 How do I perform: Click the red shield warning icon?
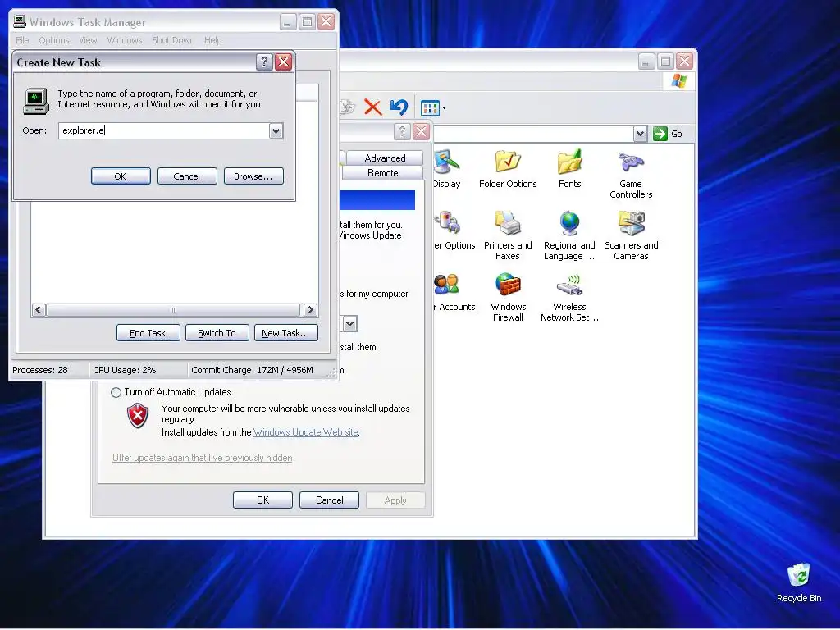coord(138,415)
